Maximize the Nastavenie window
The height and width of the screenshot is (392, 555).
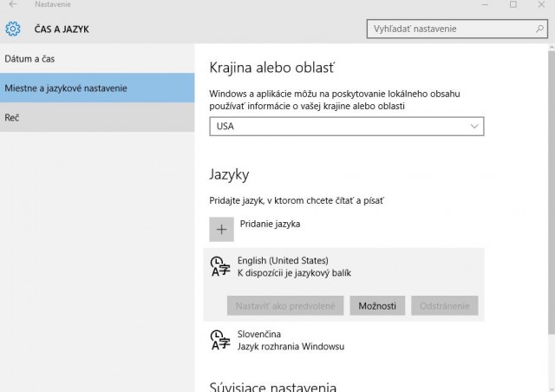click(x=513, y=5)
